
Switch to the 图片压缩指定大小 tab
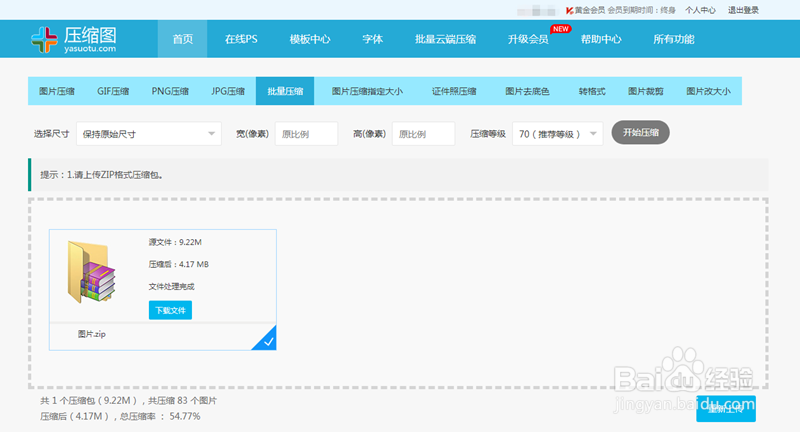(367, 91)
